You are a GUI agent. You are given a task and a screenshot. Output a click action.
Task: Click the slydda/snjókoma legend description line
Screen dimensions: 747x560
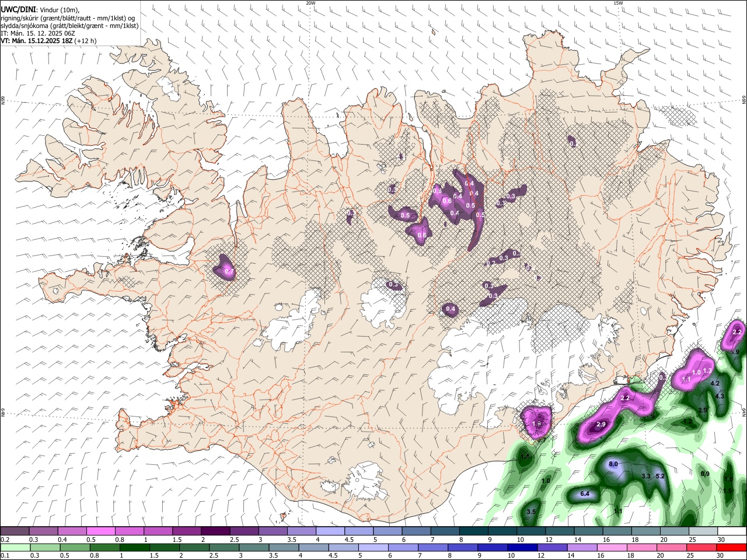[69, 26]
